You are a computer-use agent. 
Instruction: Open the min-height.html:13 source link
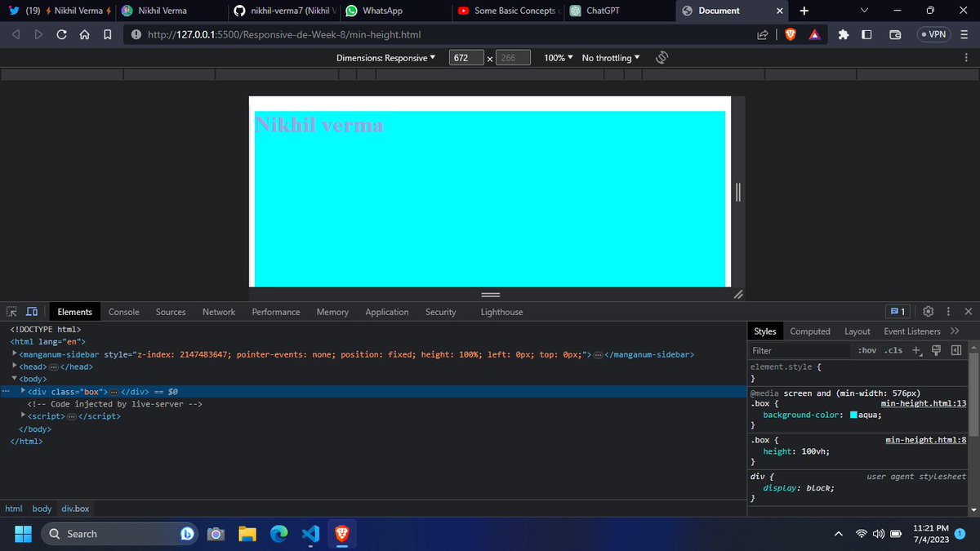pos(924,403)
